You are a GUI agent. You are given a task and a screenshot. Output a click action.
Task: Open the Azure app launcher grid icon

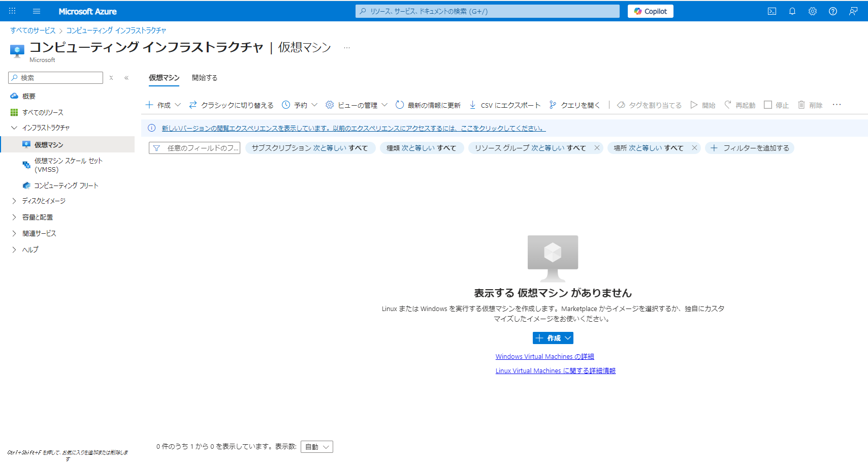[12, 11]
